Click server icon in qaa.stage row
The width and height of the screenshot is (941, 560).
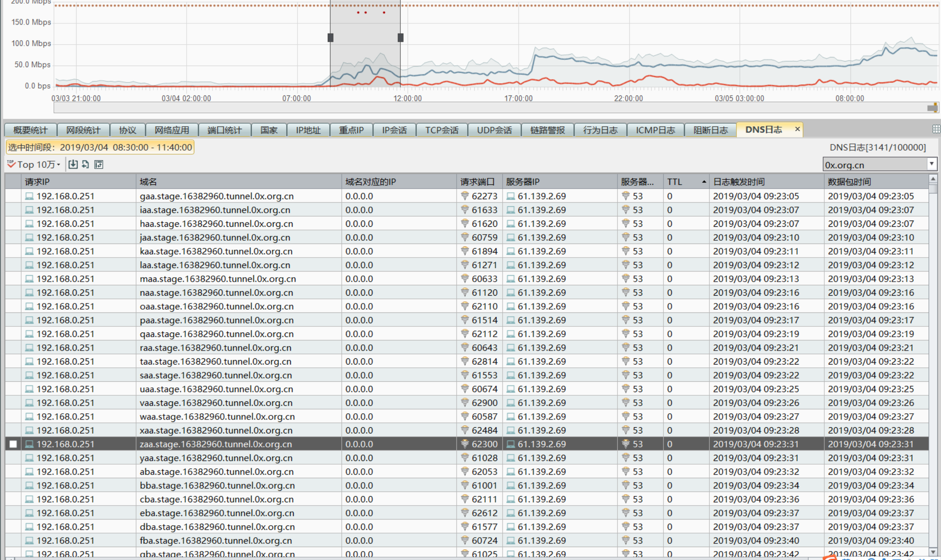[511, 334]
